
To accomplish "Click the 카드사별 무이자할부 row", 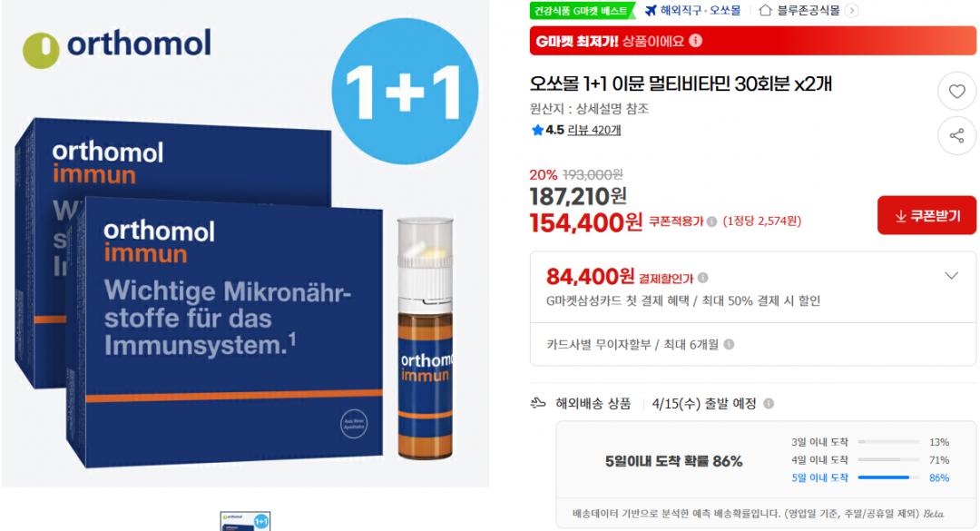I will click(752, 344).
